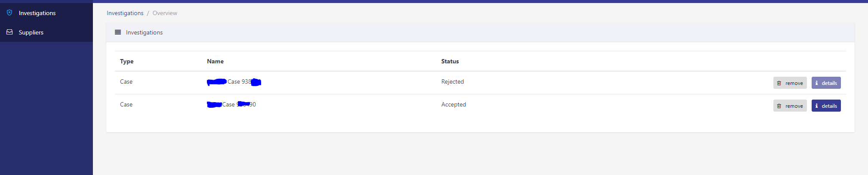Click the Type column header
Viewport: 868px width, 175px height.
click(x=126, y=61)
